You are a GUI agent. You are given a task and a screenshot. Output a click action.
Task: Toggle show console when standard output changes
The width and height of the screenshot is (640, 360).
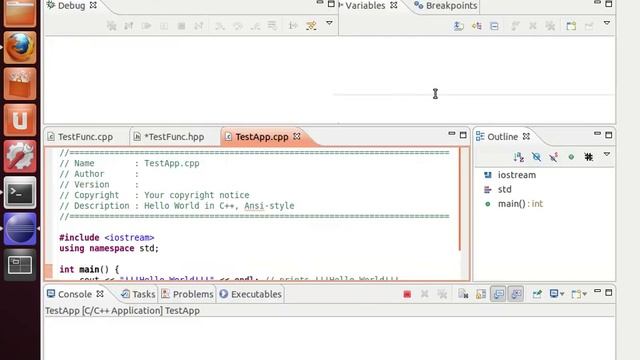coord(498,294)
